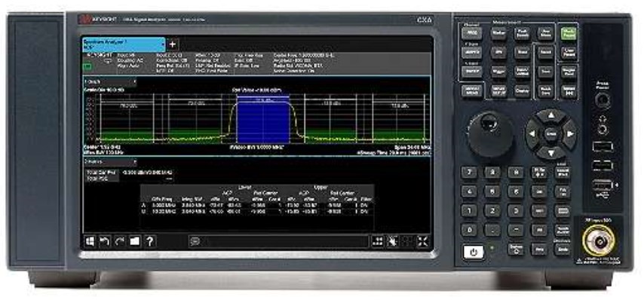Tap the green status indicator in settings bar
This screenshot has height=300, width=644.
tap(88, 66)
